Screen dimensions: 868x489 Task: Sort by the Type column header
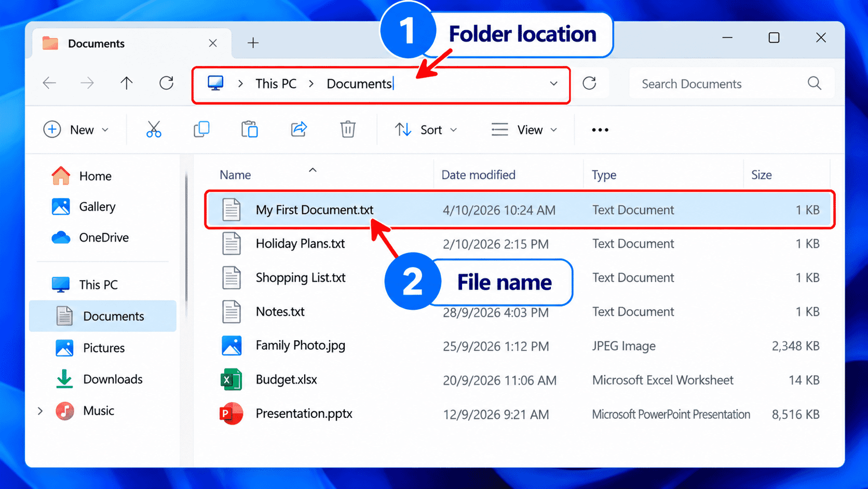(604, 175)
